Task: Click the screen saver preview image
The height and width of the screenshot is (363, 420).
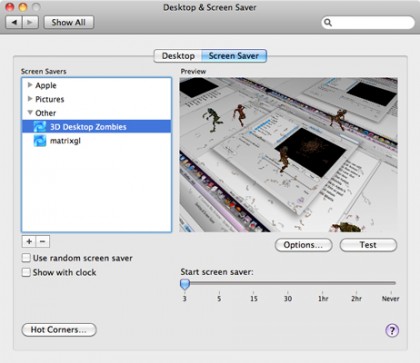Action: click(288, 155)
